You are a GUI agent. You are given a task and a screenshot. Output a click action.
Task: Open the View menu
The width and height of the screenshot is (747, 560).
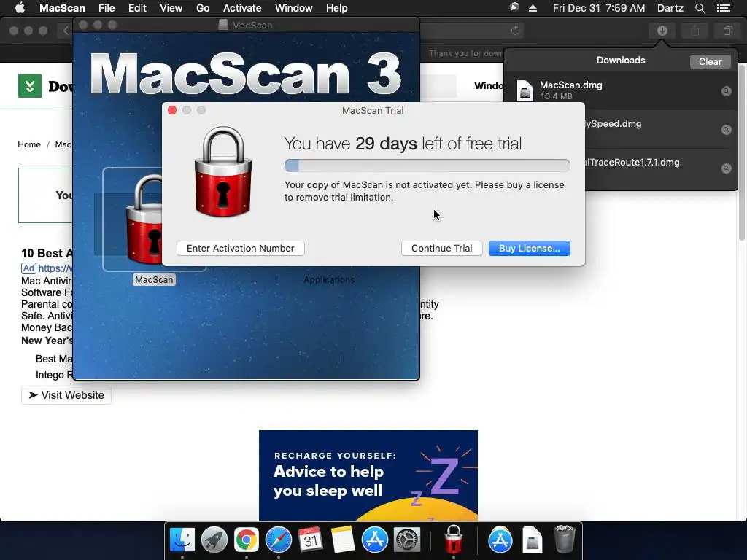171,8
